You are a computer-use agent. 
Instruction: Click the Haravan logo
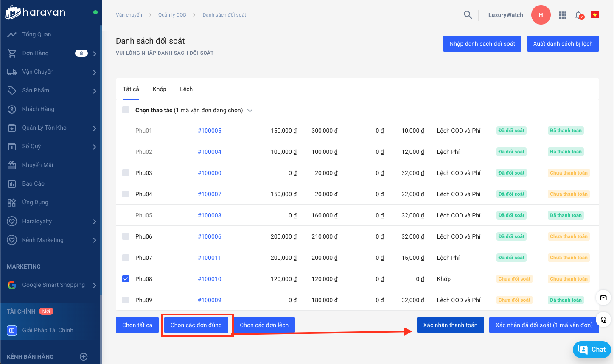[36, 12]
